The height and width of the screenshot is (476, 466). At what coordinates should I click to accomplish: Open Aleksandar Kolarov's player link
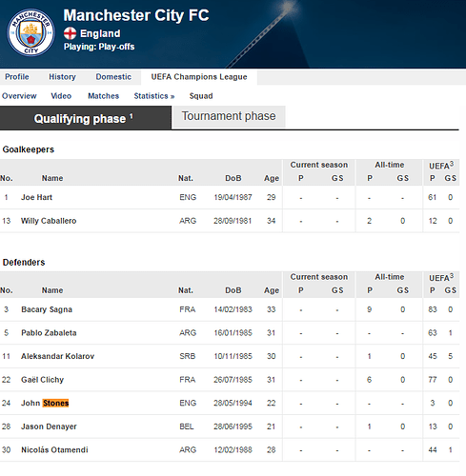pyautogui.click(x=57, y=356)
